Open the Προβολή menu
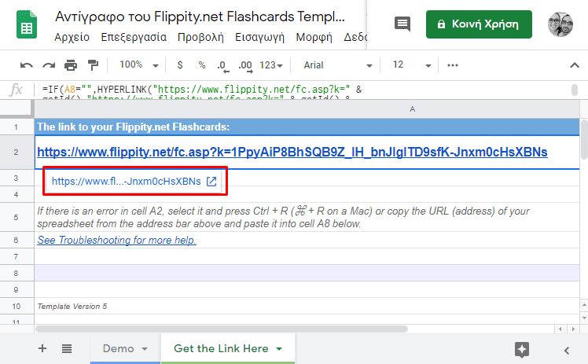Image resolution: width=588 pixels, height=364 pixels. pos(200,37)
